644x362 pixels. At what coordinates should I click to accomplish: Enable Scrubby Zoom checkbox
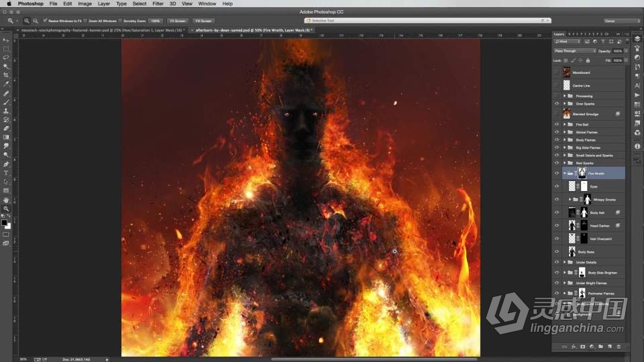(120, 21)
